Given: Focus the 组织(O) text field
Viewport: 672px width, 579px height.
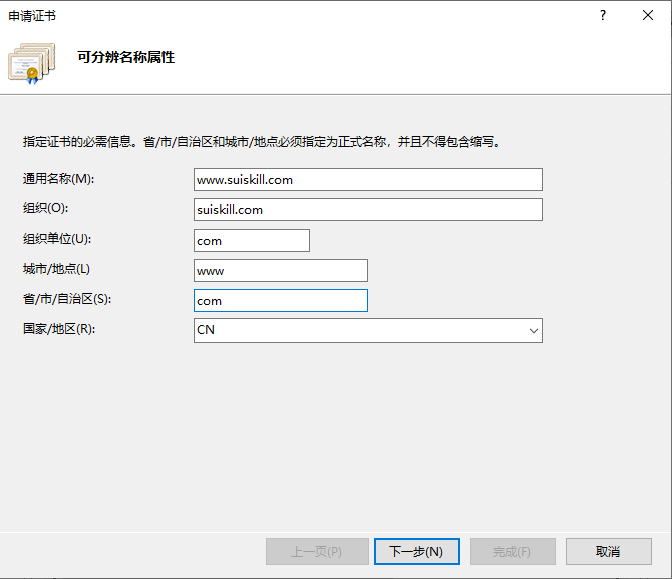Looking at the screenshot, I should [x=368, y=210].
